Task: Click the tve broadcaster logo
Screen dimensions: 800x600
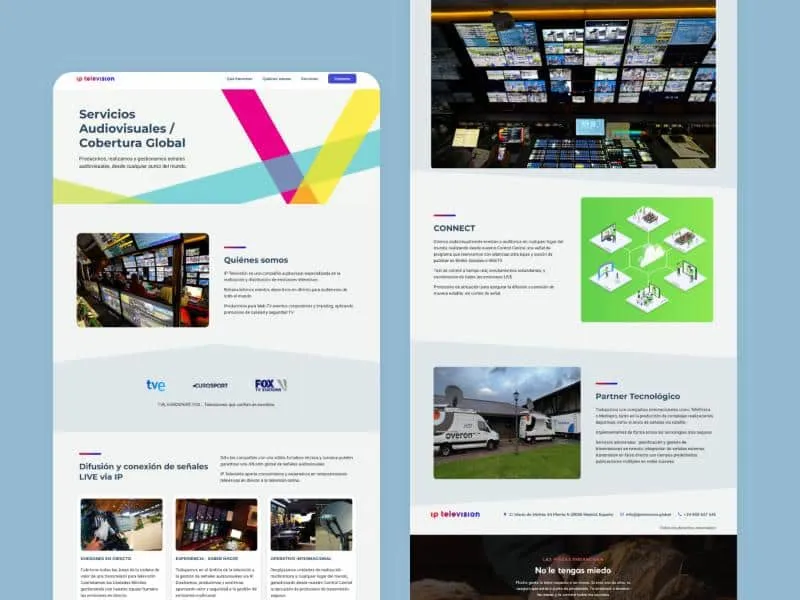Action: [156, 385]
